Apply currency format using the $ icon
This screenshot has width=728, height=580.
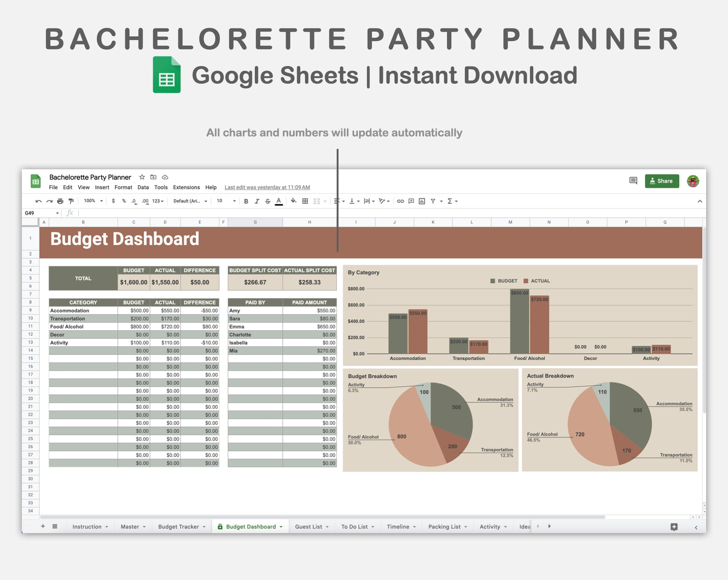click(113, 201)
